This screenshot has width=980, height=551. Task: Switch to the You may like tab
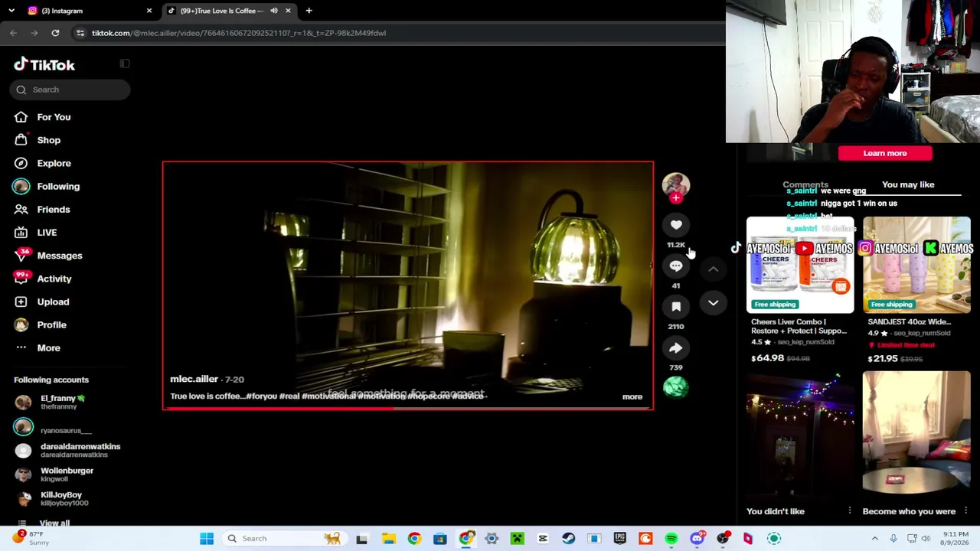(908, 184)
